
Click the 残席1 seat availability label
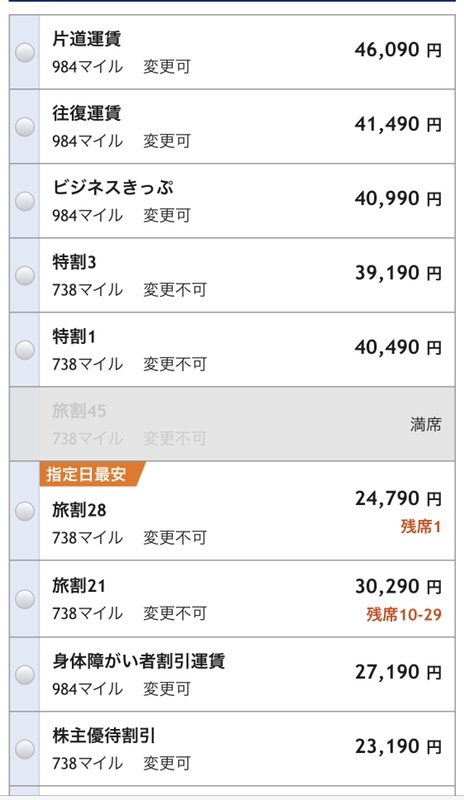420,527
